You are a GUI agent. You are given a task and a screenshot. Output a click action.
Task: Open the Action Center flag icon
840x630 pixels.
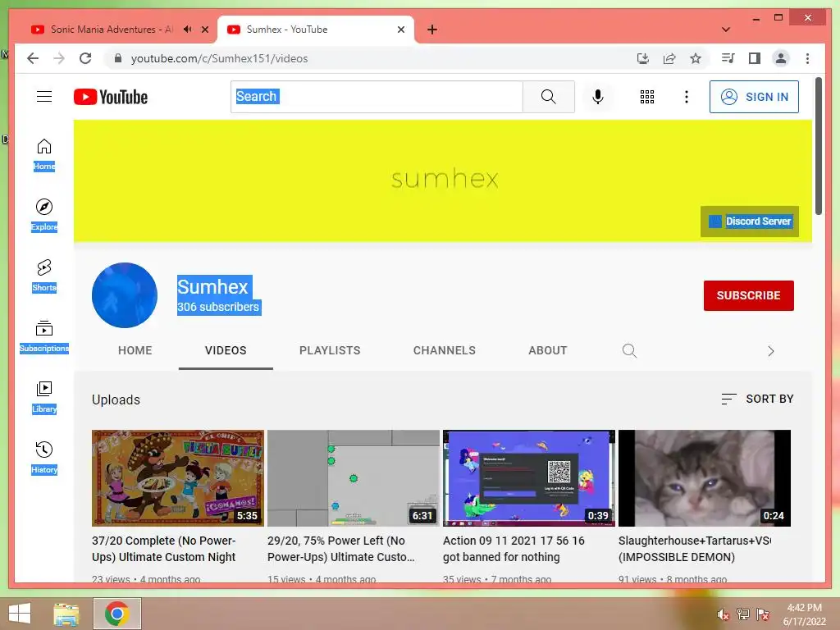tap(763, 614)
